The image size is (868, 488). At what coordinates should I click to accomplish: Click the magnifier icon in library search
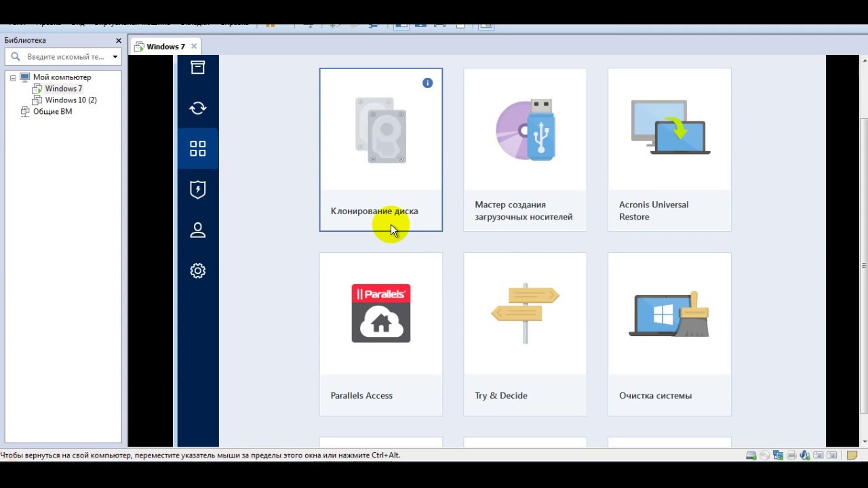[16, 57]
